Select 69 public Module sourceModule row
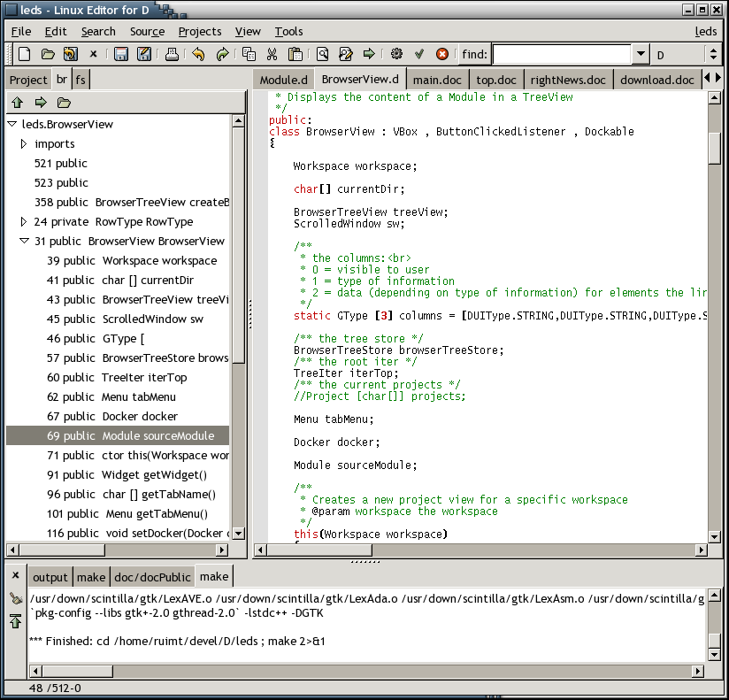The height and width of the screenshot is (700, 729). (x=118, y=435)
